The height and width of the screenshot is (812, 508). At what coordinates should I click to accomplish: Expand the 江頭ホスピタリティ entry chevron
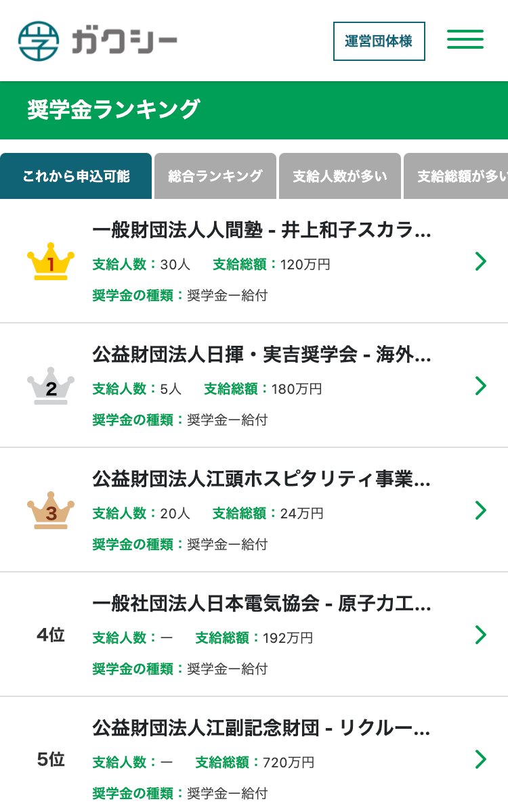point(481,510)
